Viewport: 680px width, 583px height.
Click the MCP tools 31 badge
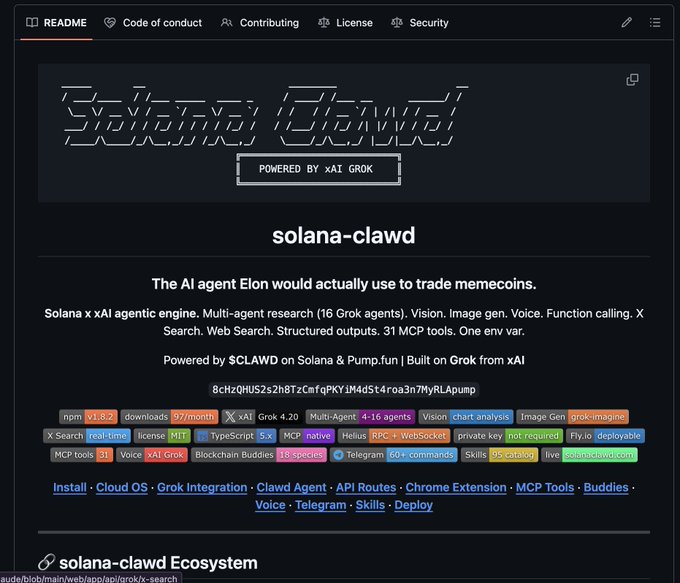click(x=82, y=455)
